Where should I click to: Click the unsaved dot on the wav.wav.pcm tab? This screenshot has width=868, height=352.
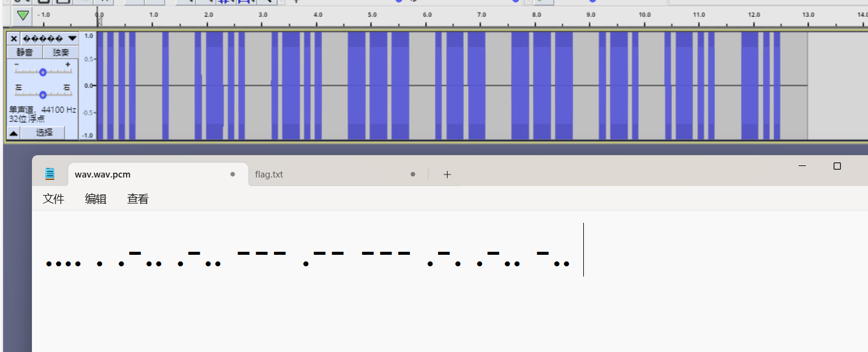tap(232, 174)
